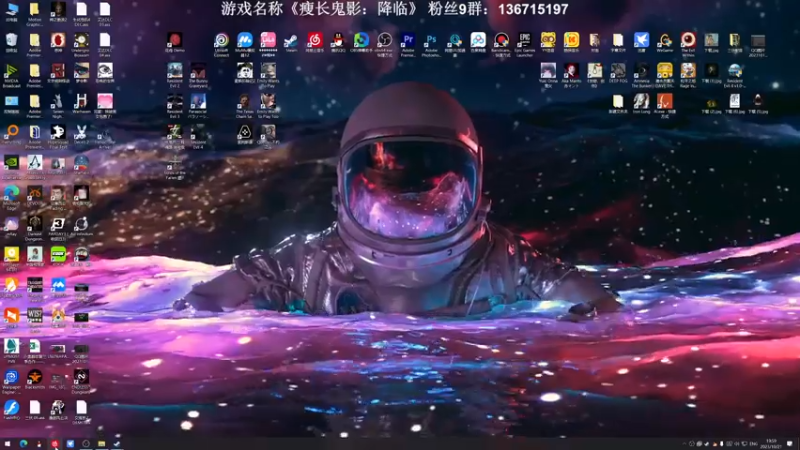
Task: Launch The Bunny Graveyard shortcut
Action: (x=198, y=76)
